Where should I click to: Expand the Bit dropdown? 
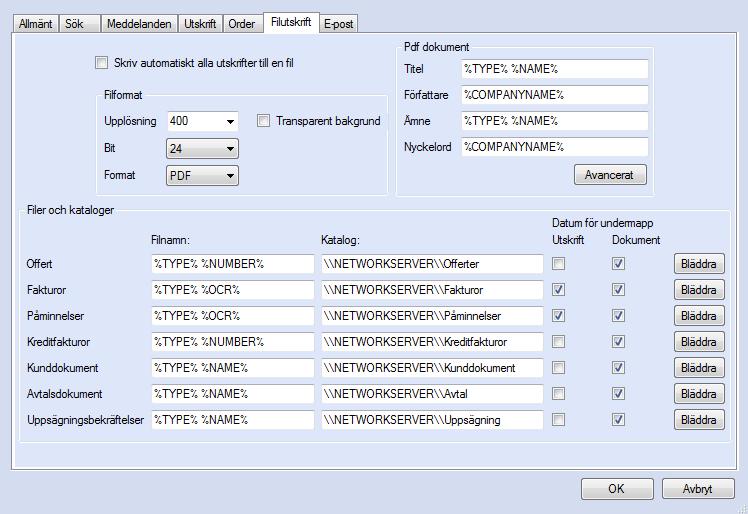click(x=202, y=148)
